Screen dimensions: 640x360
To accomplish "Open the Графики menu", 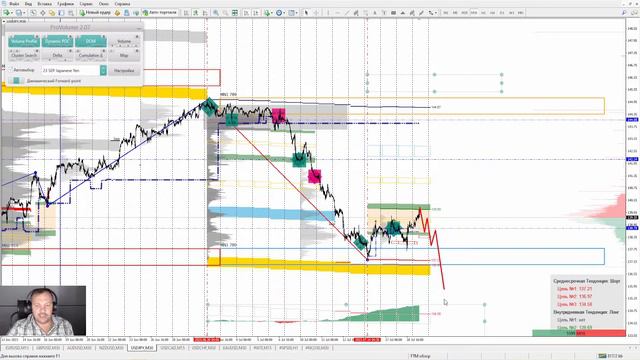I will [x=65, y=4].
